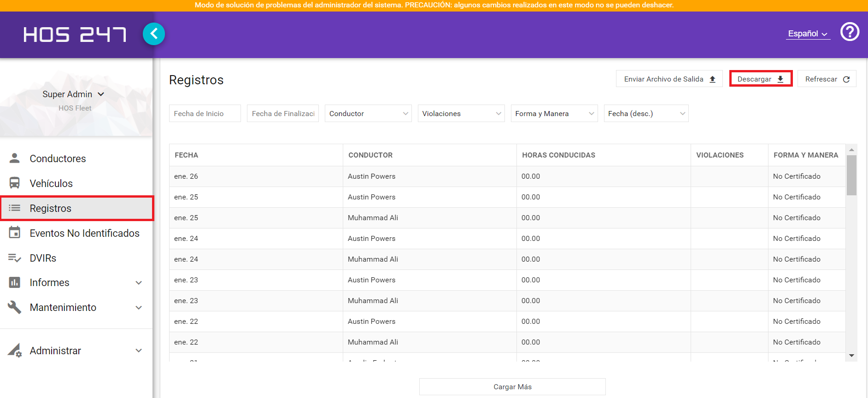This screenshot has width=868, height=398.
Task: Open help via question mark icon
Action: point(850,32)
